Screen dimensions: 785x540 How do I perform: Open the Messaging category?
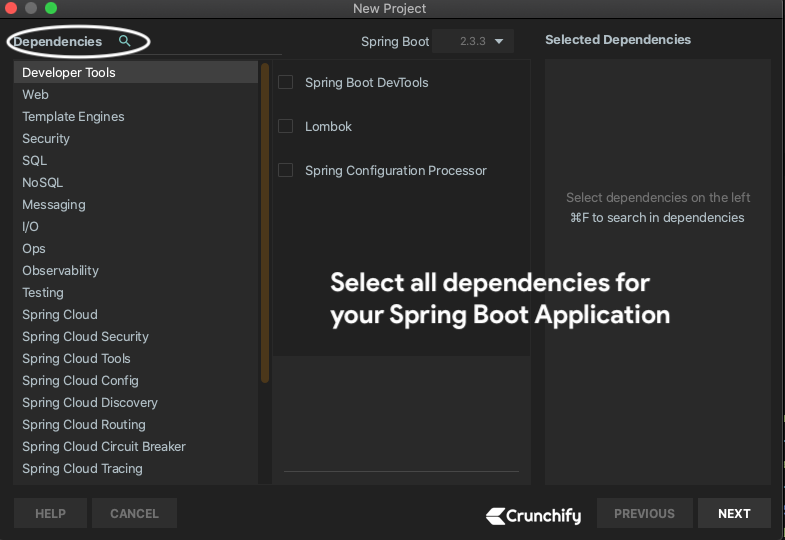(x=54, y=204)
